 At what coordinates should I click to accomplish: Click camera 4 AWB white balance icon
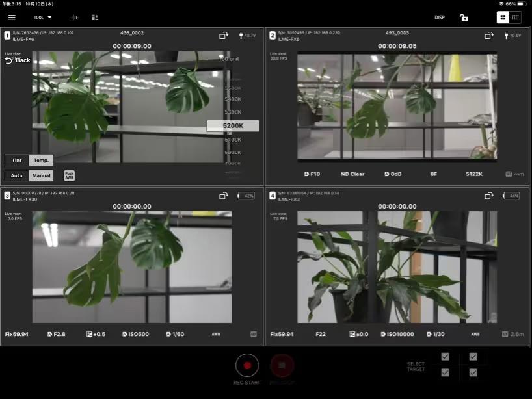475,334
